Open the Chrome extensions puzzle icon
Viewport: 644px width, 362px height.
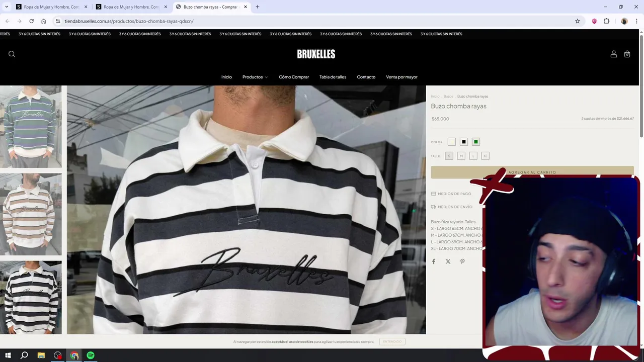[x=606, y=21]
